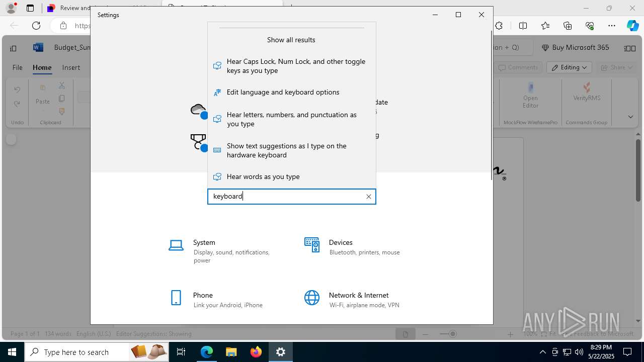Refresh the Edge browser page
The height and width of the screenshot is (362, 644).
tap(36, 26)
